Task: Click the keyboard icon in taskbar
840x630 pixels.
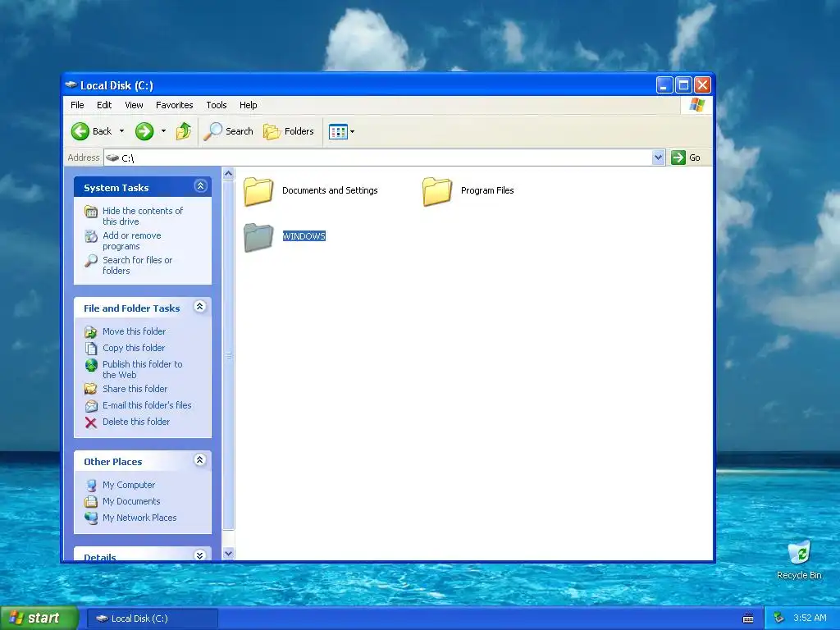Action: click(748, 619)
